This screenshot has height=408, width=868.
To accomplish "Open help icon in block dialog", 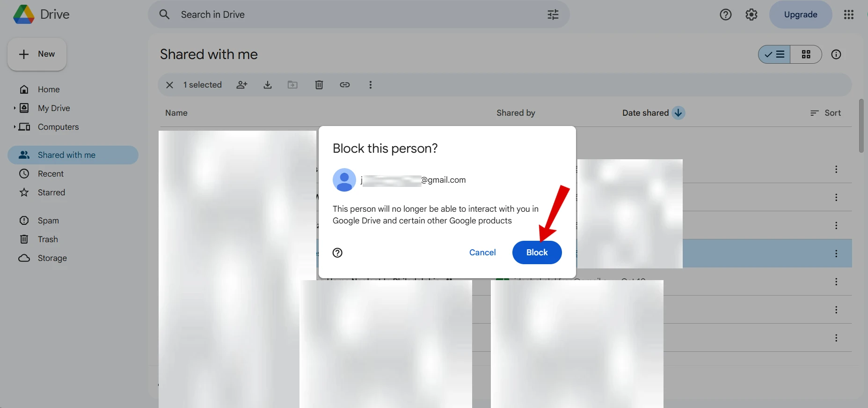I will [x=337, y=253].
